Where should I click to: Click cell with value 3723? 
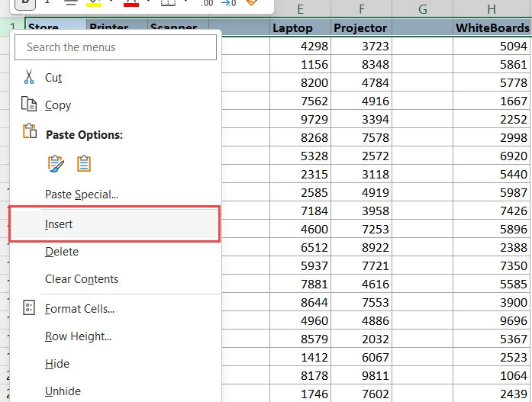(361, 46)
